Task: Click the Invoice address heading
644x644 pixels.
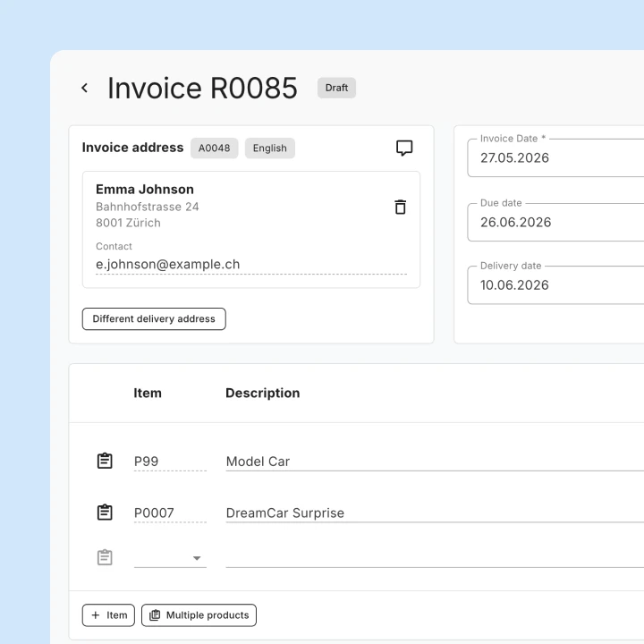Action: [x=132, y=148]
